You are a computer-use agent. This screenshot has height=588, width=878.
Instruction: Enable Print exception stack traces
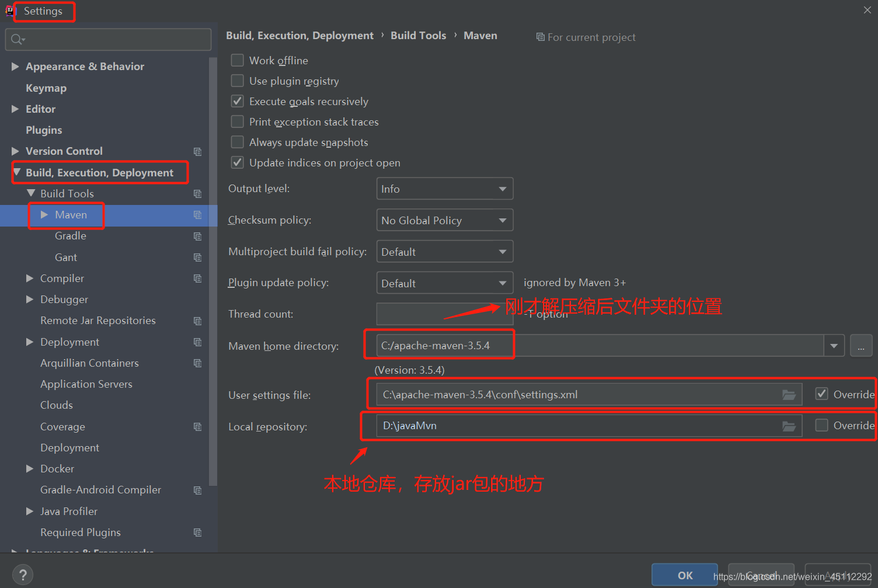point(238,121)
